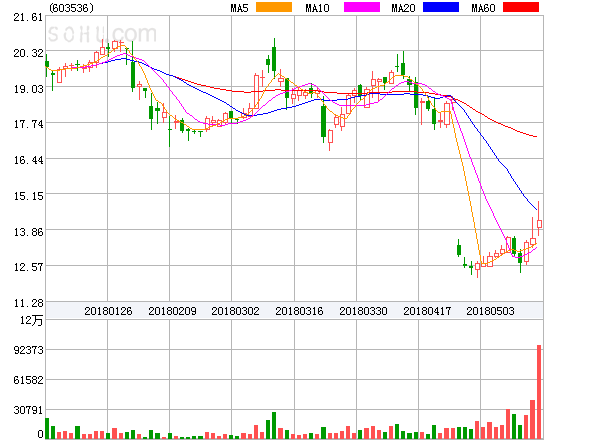Image resolution: width=600 pixels, height=440 pixels.
Task: Click the 61582 volume axis label
Action: (28, 380)
